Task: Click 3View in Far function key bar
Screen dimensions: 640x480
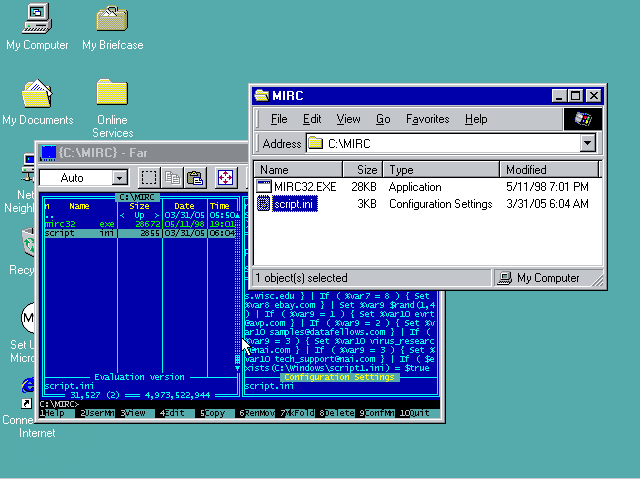Action: [x=137, y=413]
